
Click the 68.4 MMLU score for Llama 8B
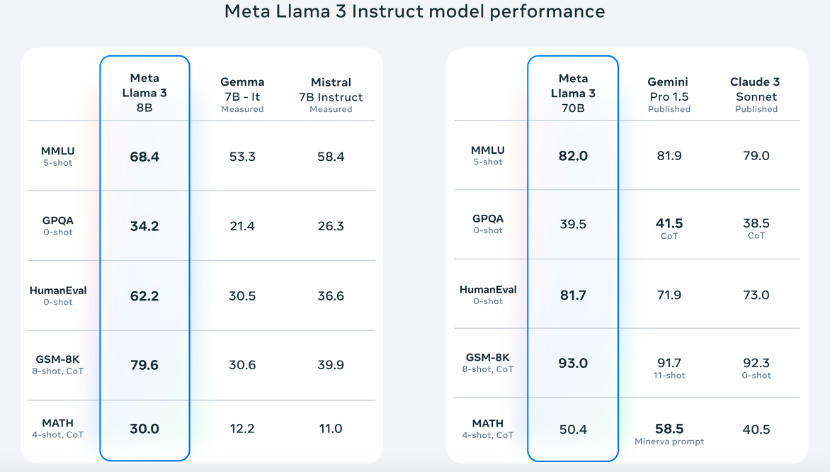click(x=145, y=157)
